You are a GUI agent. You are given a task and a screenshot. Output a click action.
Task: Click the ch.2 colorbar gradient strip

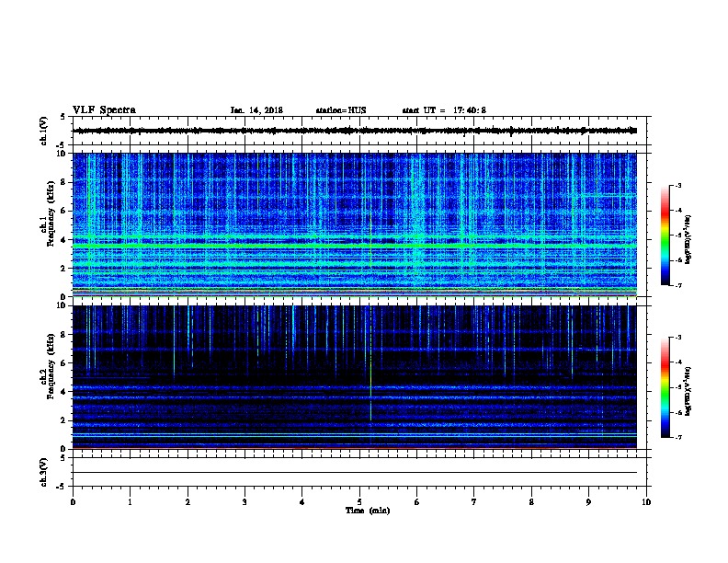point(665,387)
